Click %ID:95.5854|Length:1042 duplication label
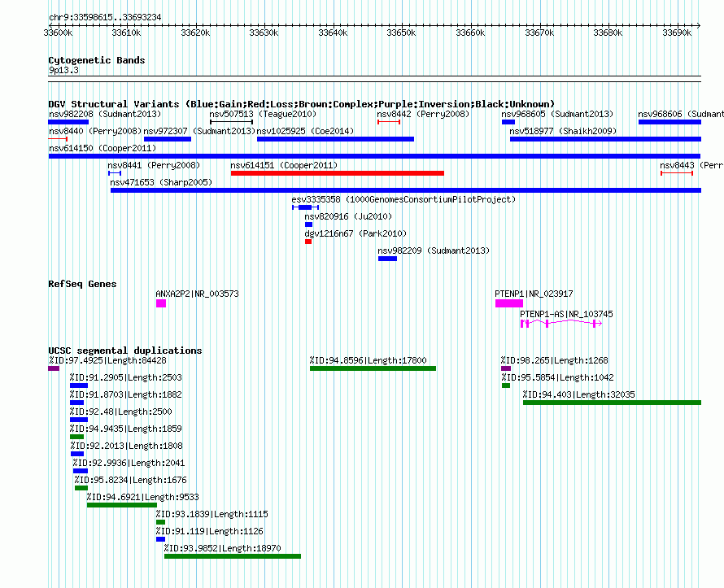 (x=557, y=377)
